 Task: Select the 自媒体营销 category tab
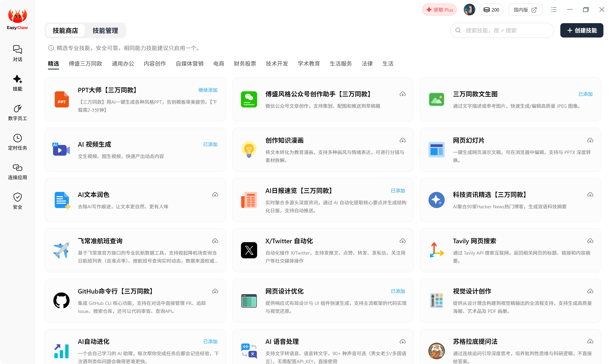point(190,63)
